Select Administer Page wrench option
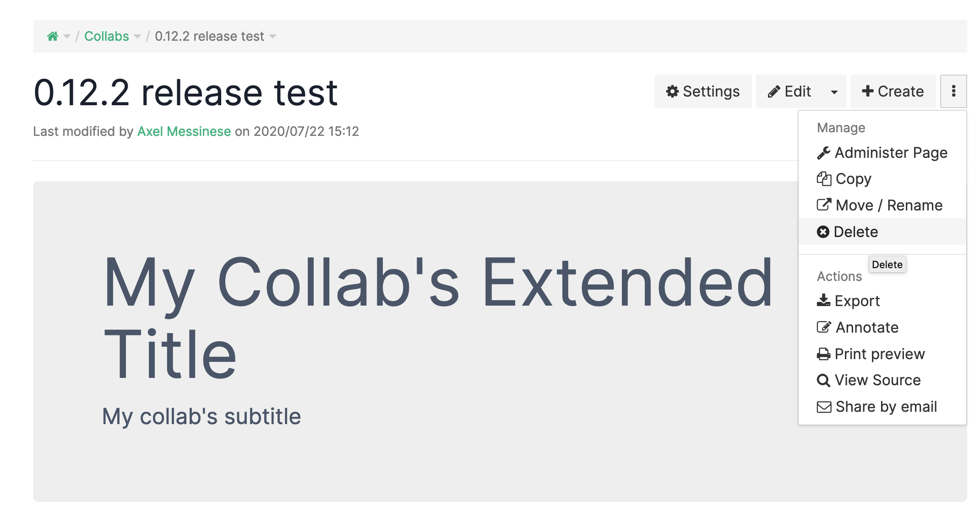This screenshot has height=517, width=980. [x=882, y=153]
